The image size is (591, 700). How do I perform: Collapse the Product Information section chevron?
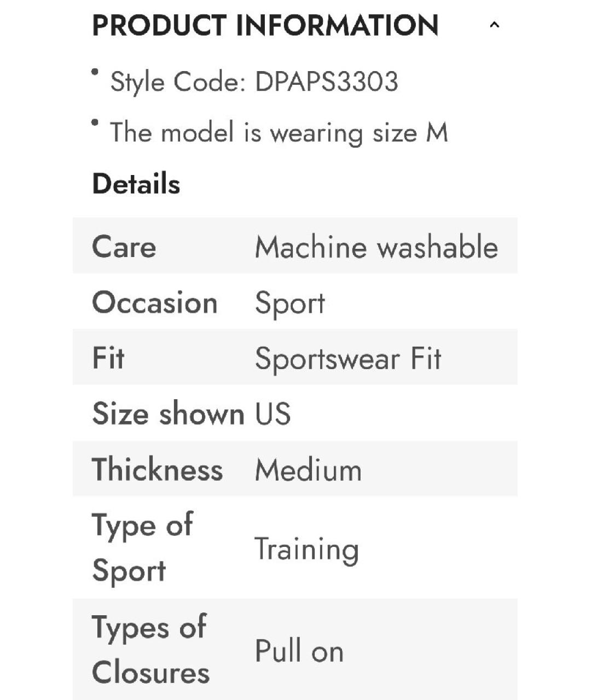[x=494, y=25]
